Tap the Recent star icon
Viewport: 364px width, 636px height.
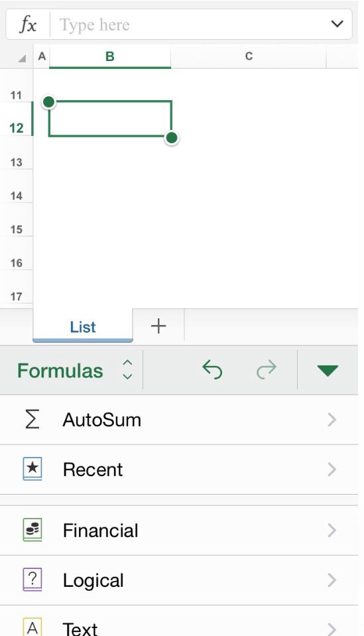[x=32, y=470]
